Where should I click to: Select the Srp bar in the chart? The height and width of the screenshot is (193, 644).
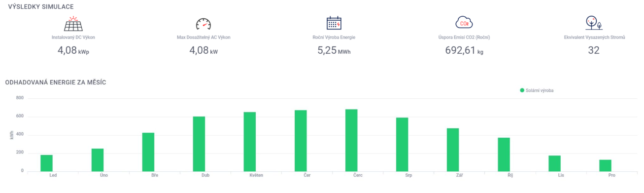coord(402,145)
